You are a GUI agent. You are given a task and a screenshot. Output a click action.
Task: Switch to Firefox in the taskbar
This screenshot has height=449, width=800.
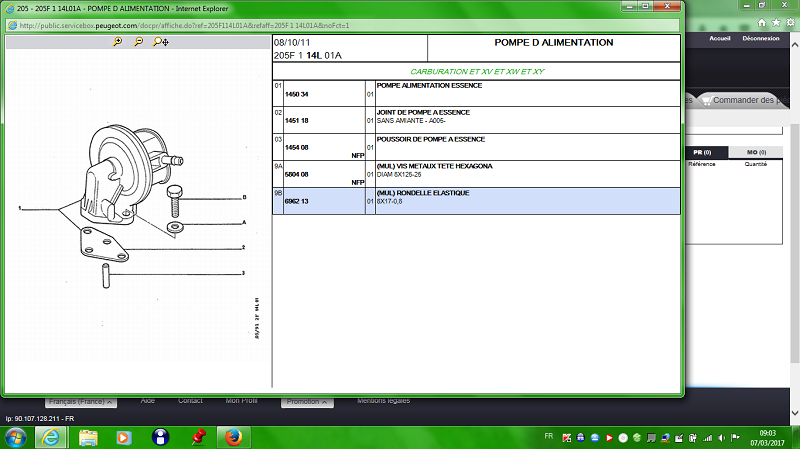coord(233,438)
